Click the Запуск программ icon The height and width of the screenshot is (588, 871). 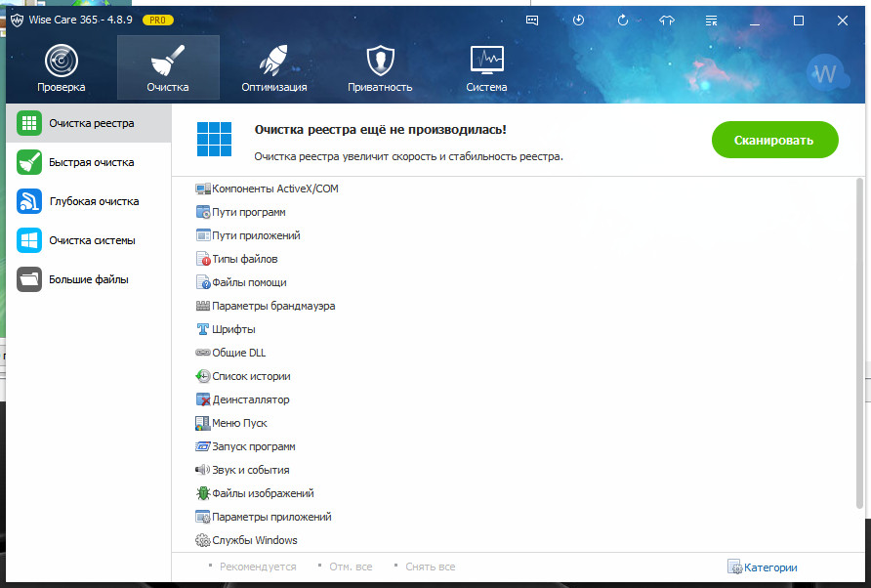click(x=203, y=446)
